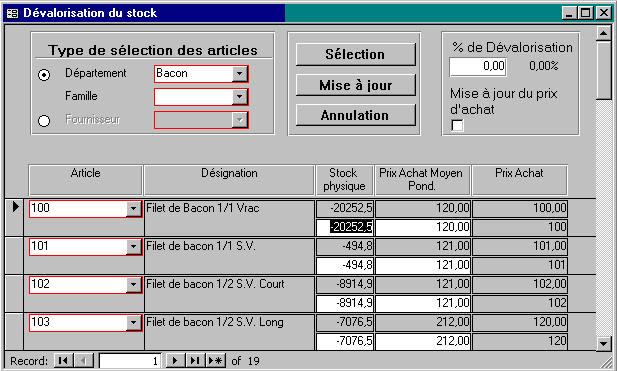
Task: Maximize the Dévalorisation du stock window
Action: point(585,13)
